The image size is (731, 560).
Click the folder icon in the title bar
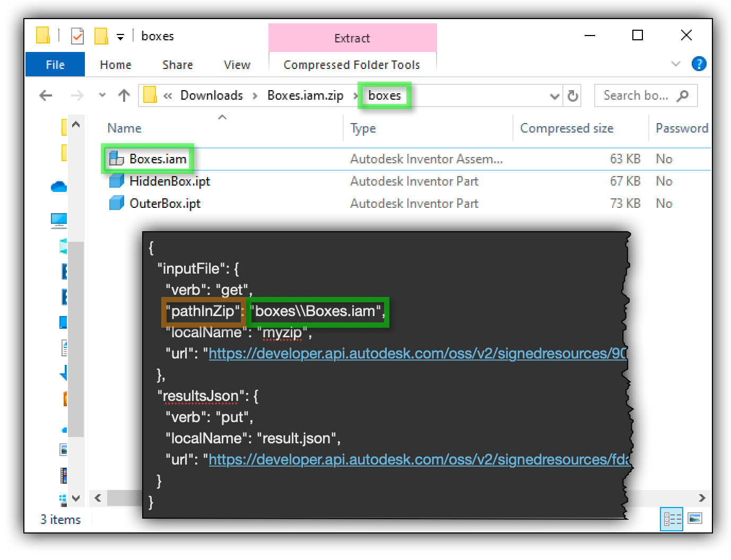43,36
